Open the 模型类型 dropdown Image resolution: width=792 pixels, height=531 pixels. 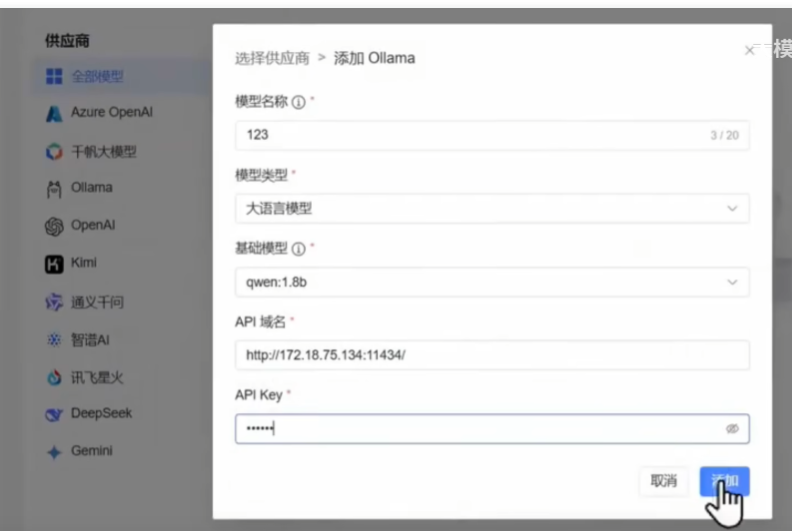[492, 208]
